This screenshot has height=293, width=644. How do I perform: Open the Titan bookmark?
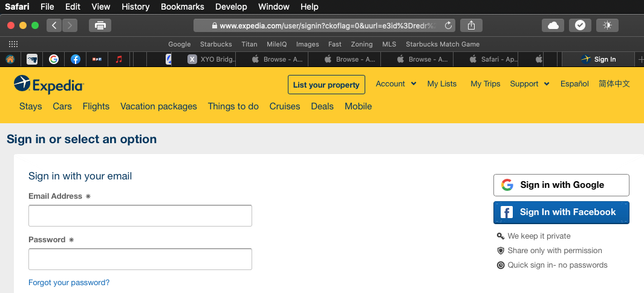pos(249,44)
